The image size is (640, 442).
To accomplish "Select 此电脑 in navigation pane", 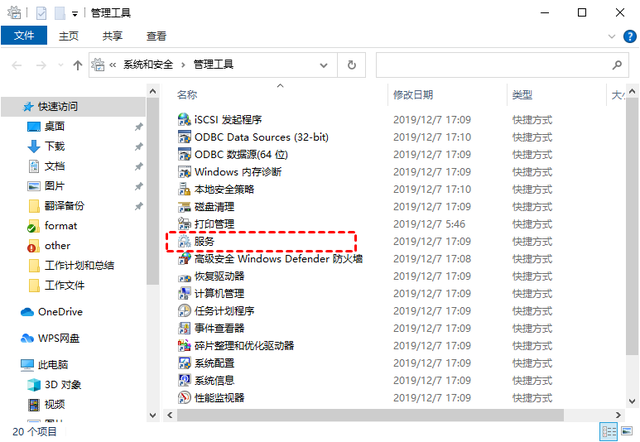I will click(x=53, y=364).
